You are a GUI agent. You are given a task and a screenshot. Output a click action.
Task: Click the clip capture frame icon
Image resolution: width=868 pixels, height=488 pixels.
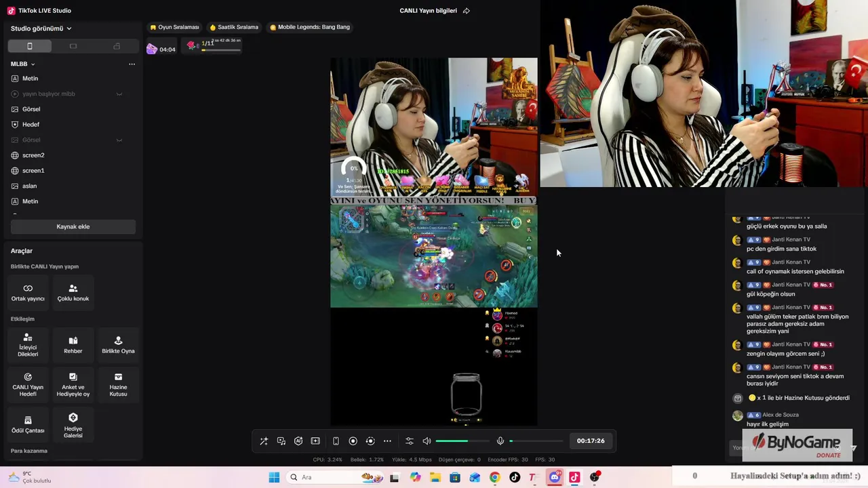tap(315, 441)
